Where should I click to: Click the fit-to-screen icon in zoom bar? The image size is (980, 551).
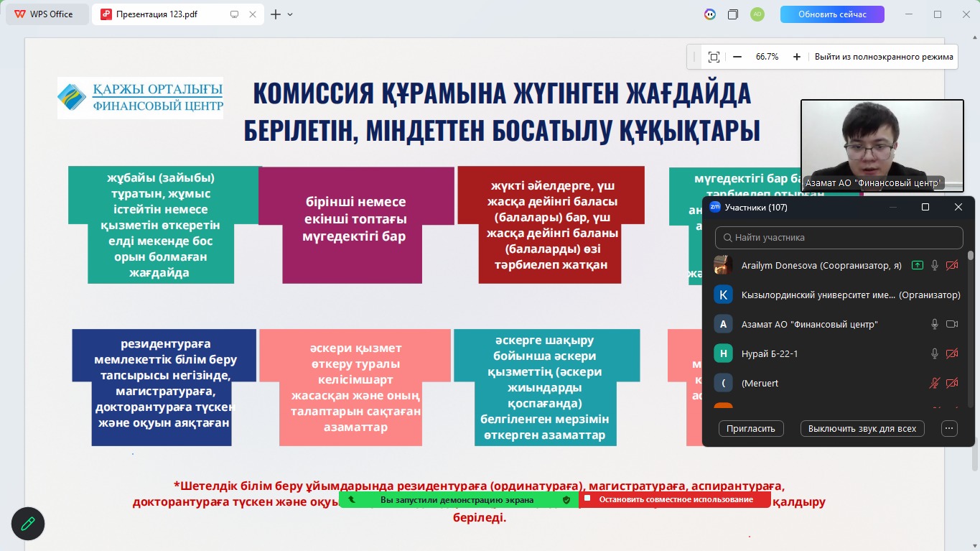click(714, 57)
